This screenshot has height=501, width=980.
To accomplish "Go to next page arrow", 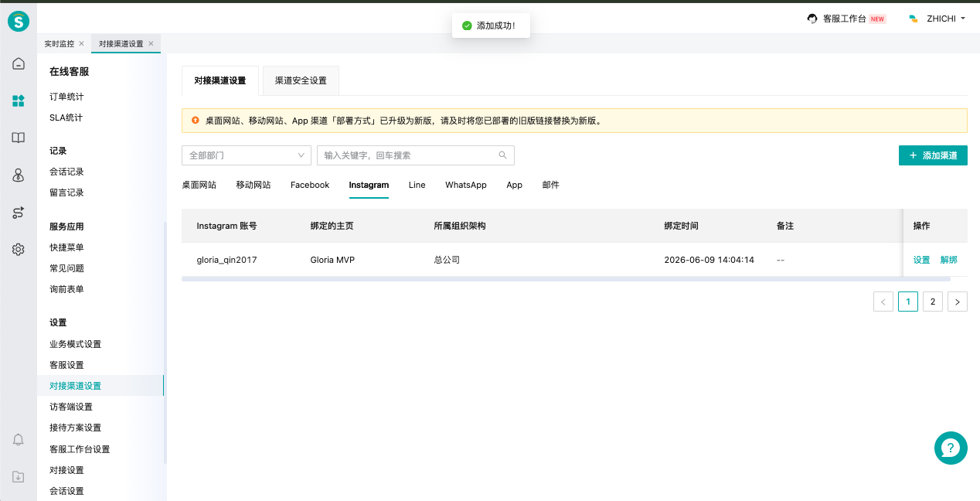I will (958, 302).
